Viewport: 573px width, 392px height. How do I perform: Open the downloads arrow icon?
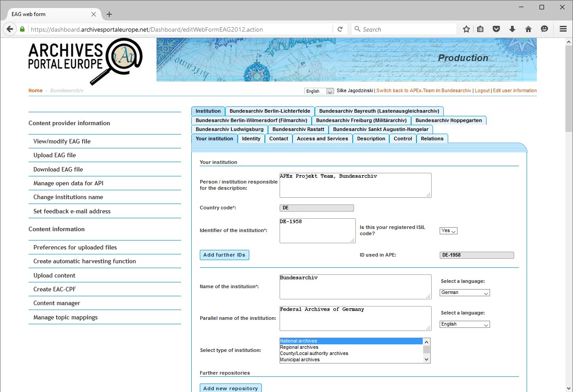(512, 29)
